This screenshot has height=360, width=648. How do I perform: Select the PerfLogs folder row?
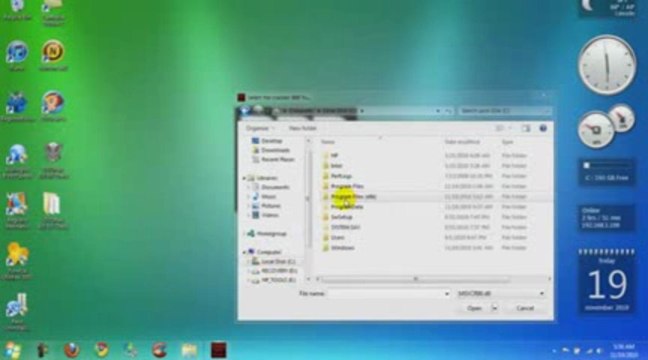432,176
